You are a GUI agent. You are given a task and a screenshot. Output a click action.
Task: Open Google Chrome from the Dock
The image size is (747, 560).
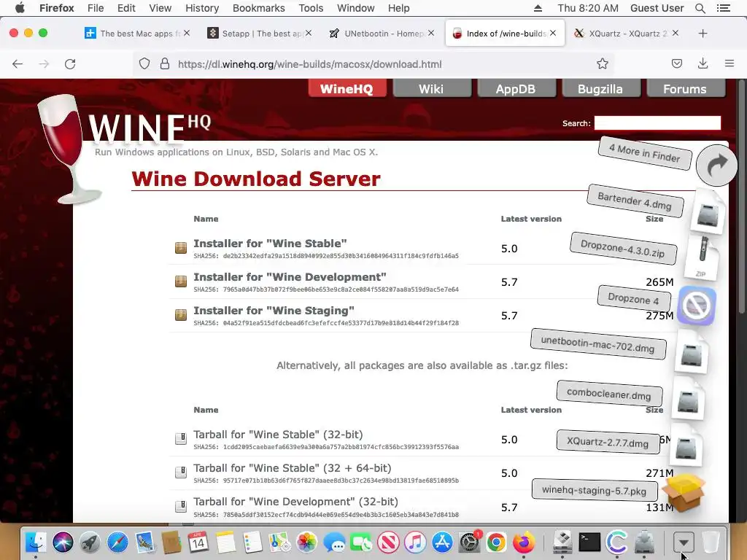[x=496, y=542]
